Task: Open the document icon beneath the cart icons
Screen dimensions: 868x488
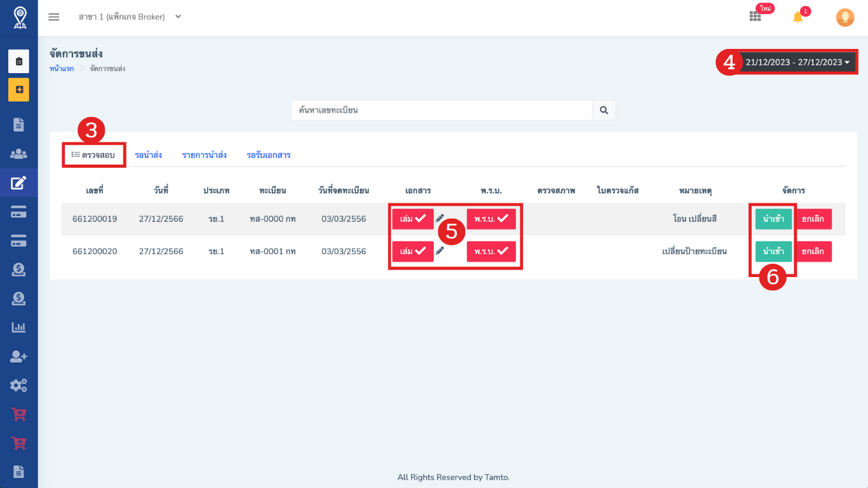Action: click(18, 471)
